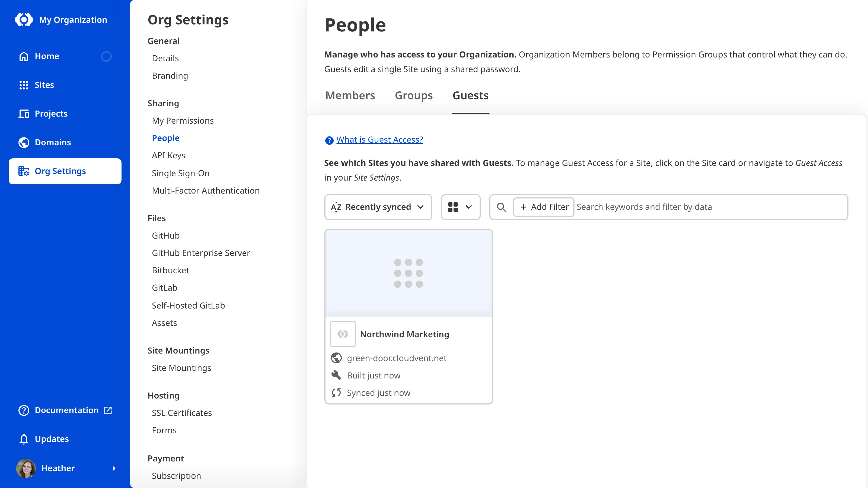The width and height of the screenshot is (868, 488).
Task: Click the Synced just now status text
Action: point(378,393)
